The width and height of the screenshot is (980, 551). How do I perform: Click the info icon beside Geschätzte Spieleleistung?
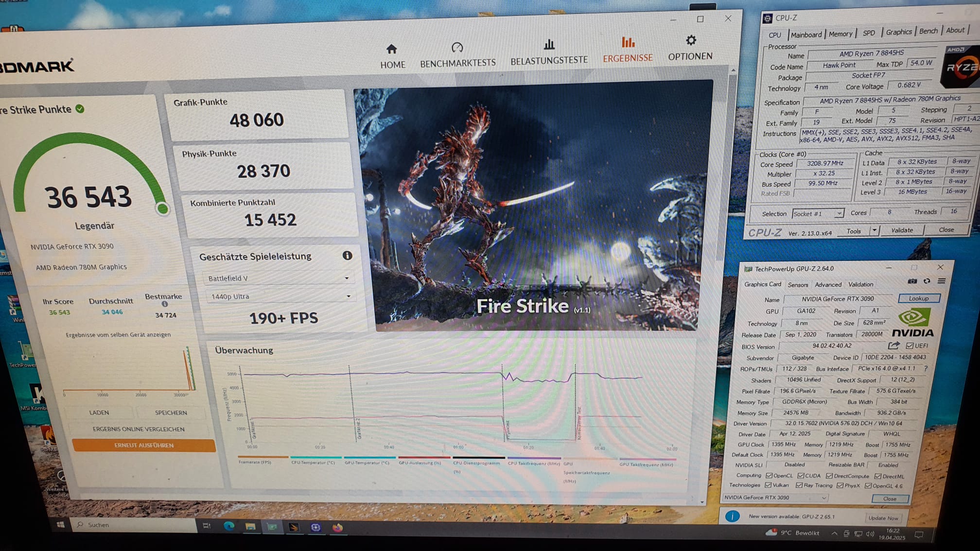point(347,256)
